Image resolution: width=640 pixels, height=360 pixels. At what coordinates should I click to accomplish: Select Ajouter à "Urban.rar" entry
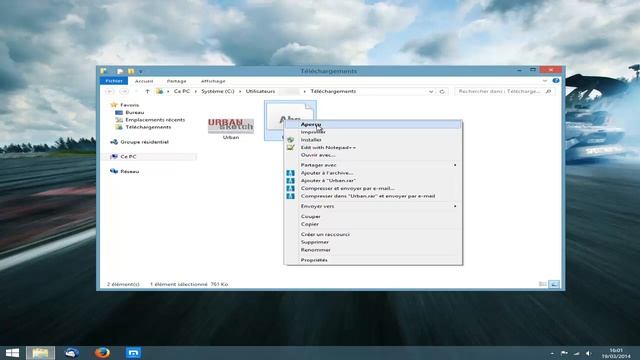[x=373, y=180]
